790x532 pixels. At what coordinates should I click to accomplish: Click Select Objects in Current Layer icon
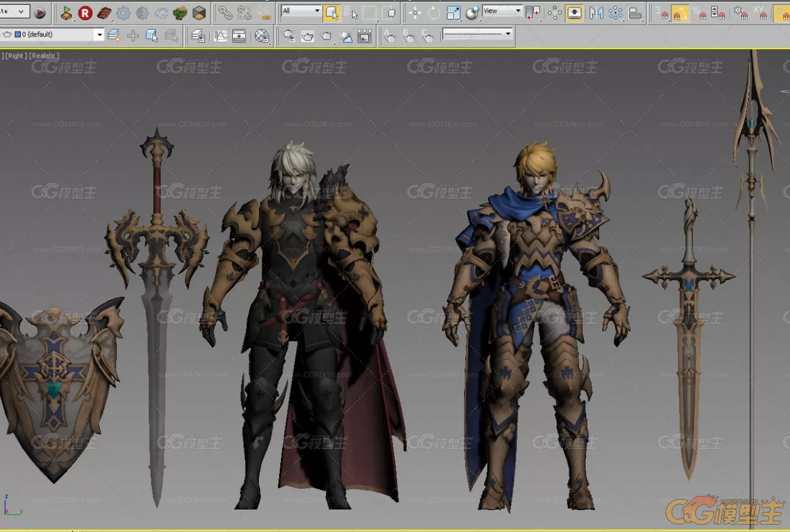[x=152, y=36]
